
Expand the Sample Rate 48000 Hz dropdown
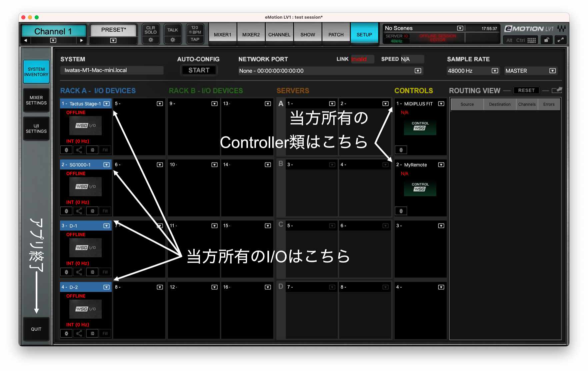click(x=495, y=71)
